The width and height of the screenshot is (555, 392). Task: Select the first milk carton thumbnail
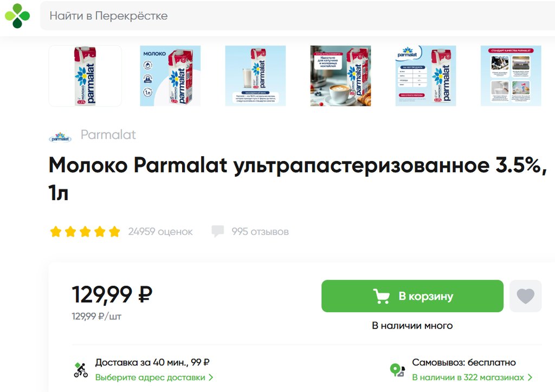(85, 76)
